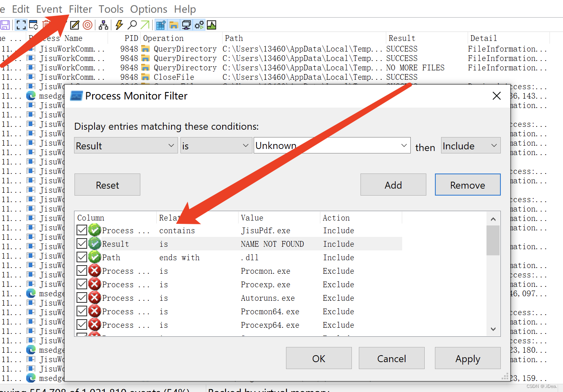Click the Remove button
Screen dimensions: 563x392
pos(468,185)
